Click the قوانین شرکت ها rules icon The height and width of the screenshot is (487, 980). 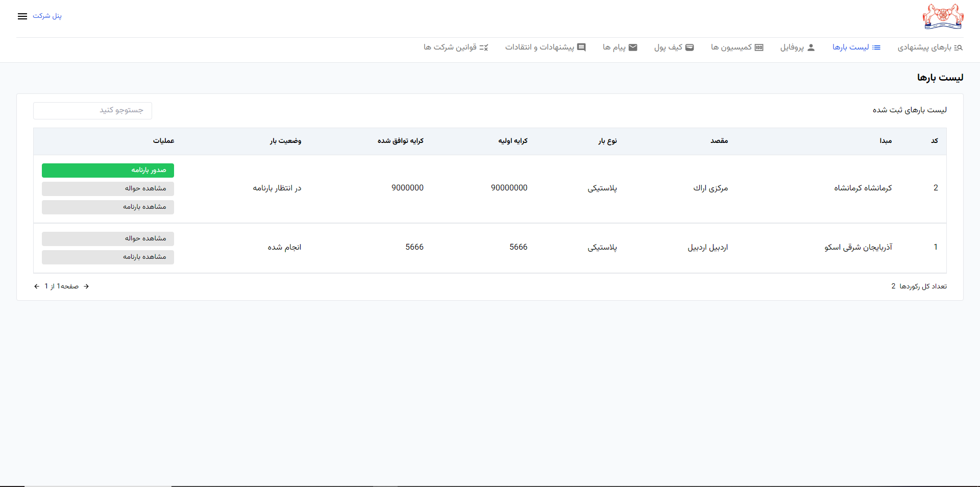point(484,47)
